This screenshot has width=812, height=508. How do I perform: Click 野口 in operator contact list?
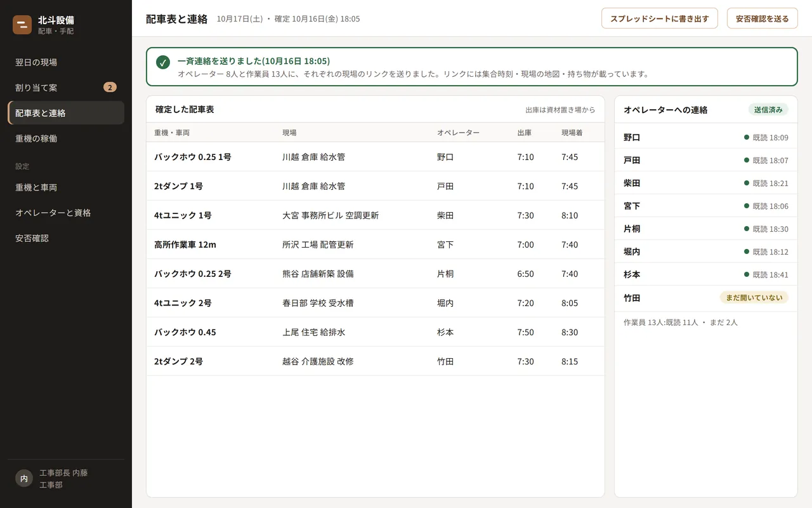click(632, 137)
